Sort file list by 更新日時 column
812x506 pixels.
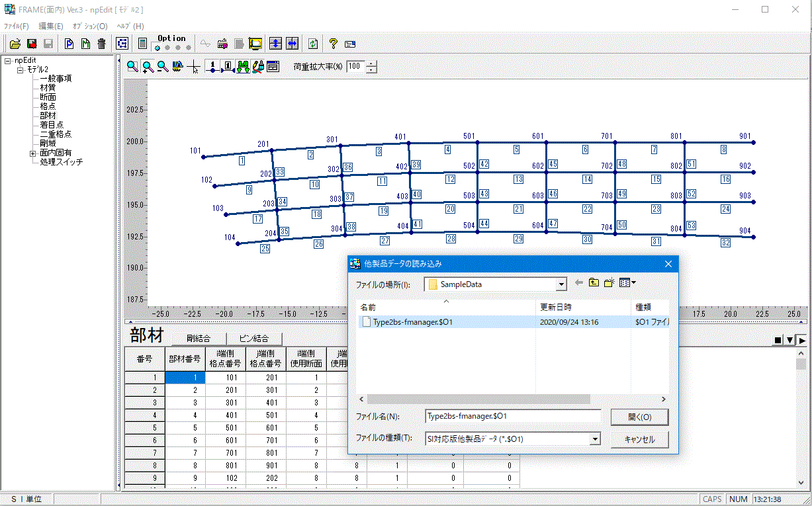583,308
